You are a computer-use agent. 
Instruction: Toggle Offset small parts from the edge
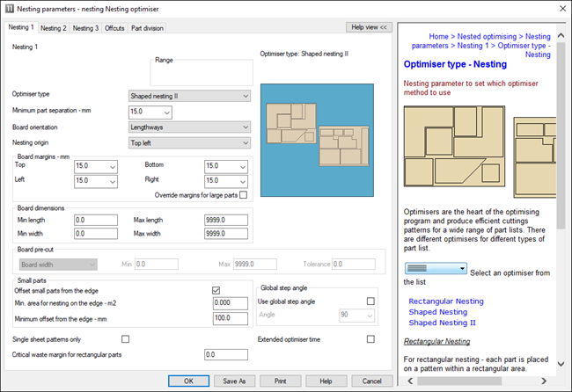(216, 290)
